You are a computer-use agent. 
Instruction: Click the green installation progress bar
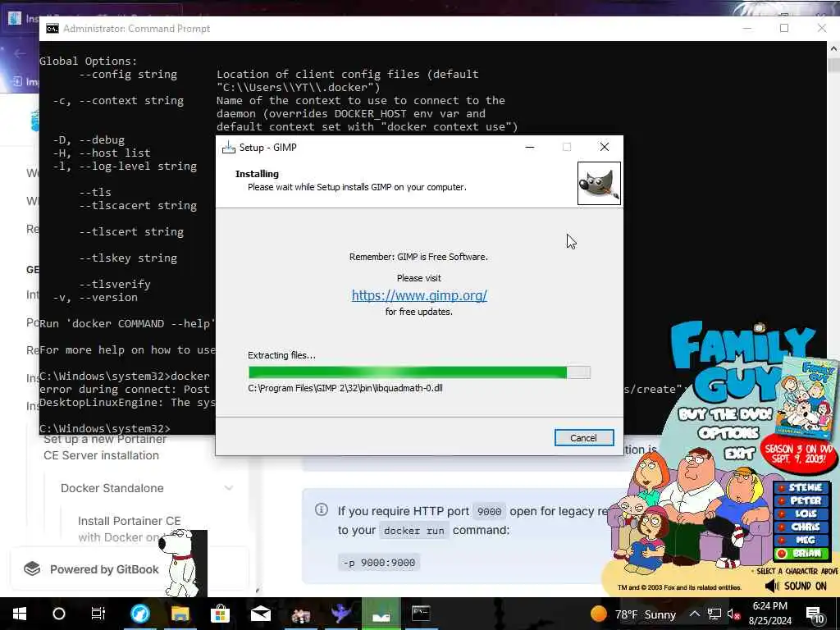tap(419, 372)
